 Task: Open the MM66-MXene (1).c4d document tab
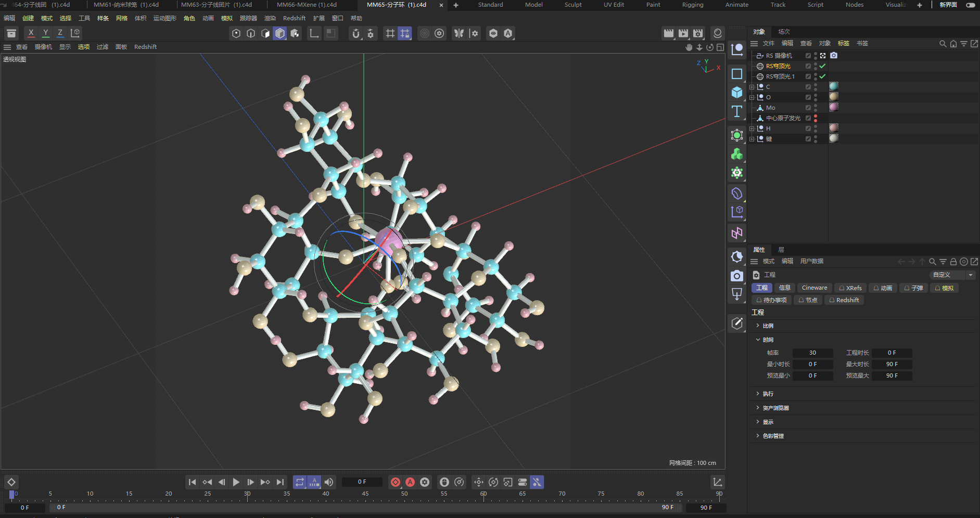point(307,5)
